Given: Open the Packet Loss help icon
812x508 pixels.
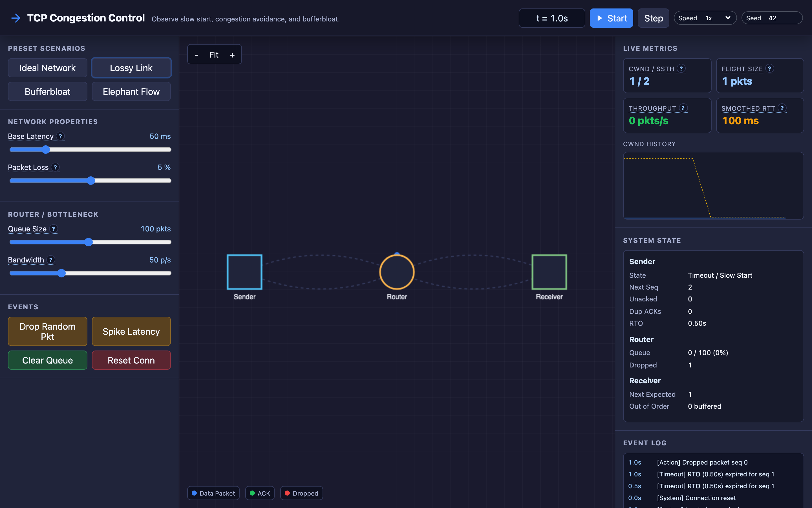Looking at the screenshot, I should [55, 167].
